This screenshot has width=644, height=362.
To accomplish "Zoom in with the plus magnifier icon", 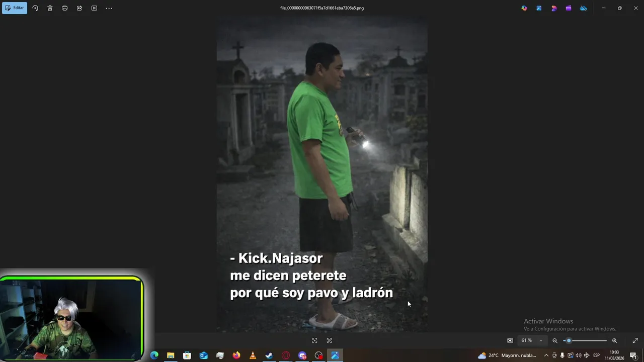I will 614,340.
